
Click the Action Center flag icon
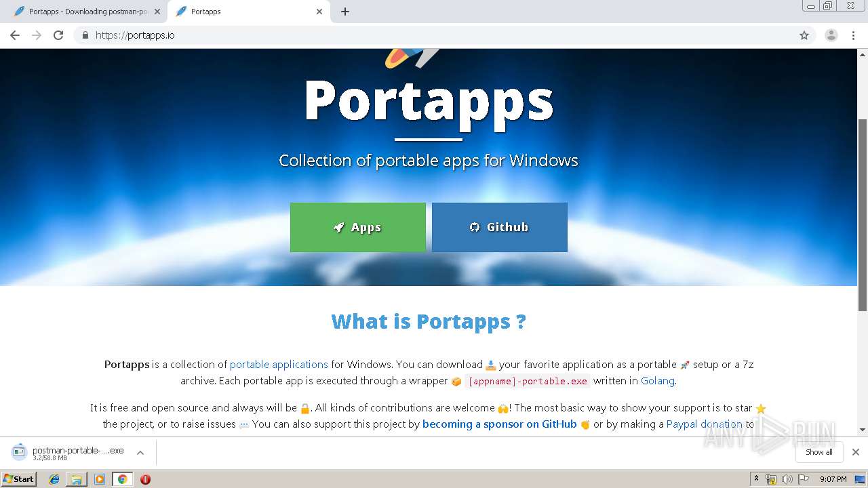(804, 479)
